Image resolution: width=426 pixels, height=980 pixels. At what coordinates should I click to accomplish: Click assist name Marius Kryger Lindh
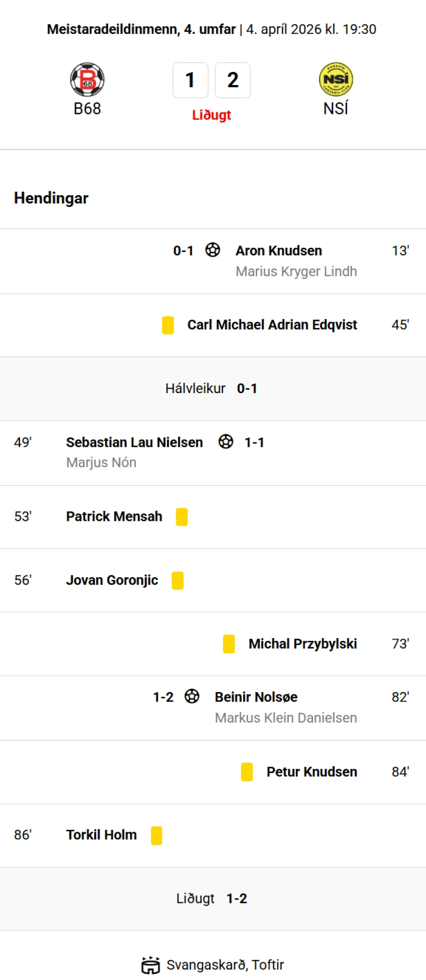click(296, 271)
